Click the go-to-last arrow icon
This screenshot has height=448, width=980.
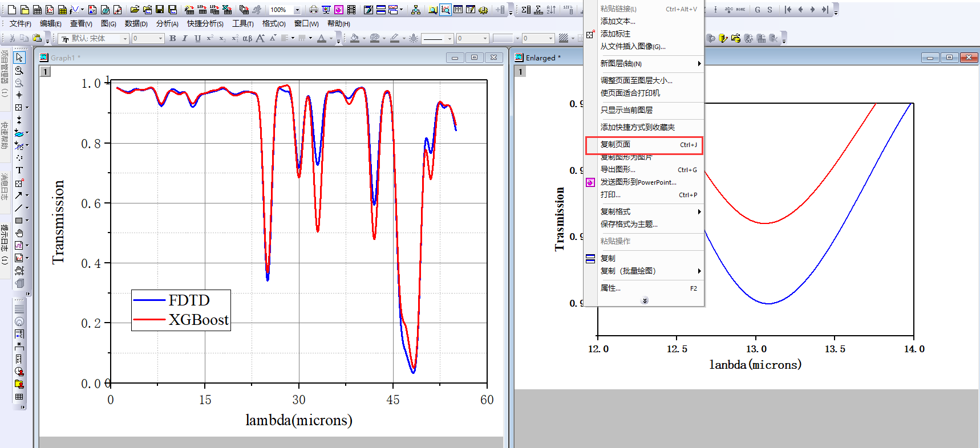[825, 10]
